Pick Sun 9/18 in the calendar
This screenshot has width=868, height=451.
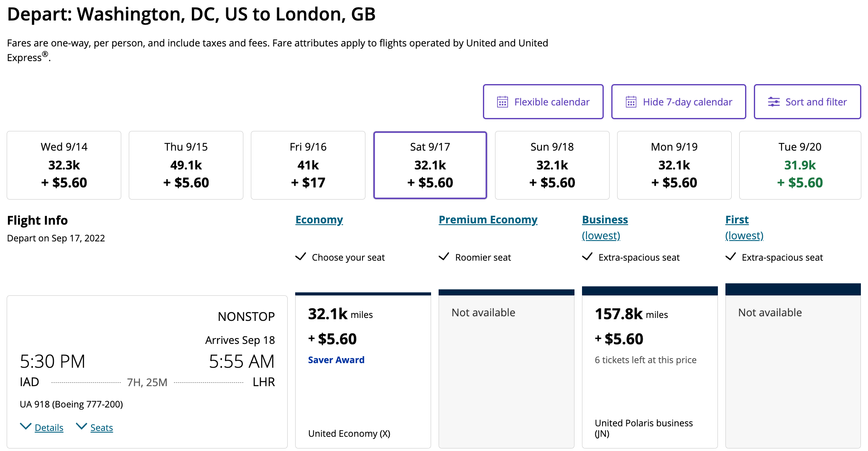[x=552, y=165]
